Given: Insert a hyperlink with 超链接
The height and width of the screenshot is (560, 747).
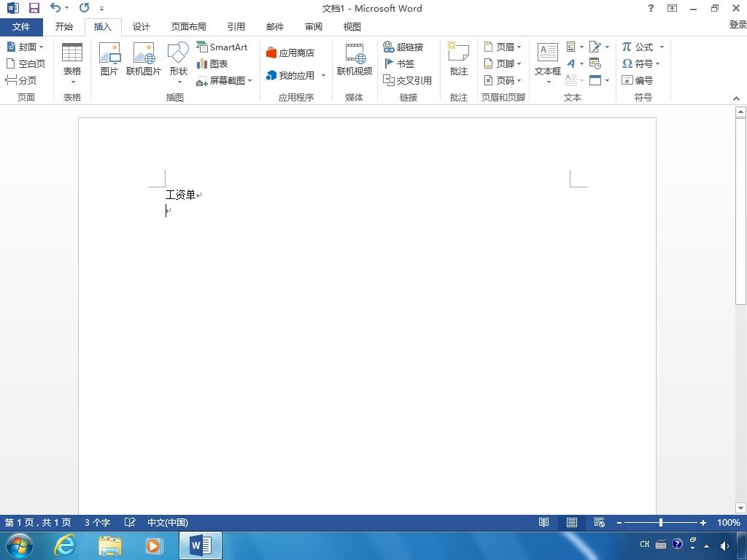Looking at the screenshot, I should click(x=403, y=47).
